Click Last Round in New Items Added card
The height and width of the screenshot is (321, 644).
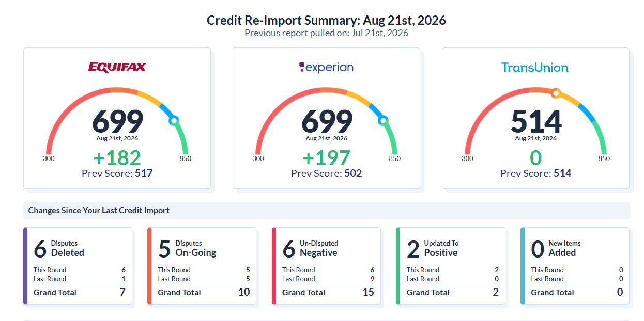click(x=547, y=279)
